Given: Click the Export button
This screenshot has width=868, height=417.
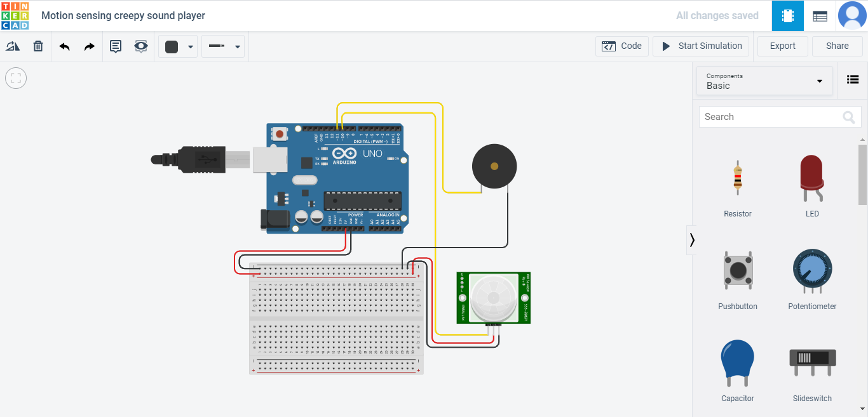Looking at the screenshot, I should (782, 46).
